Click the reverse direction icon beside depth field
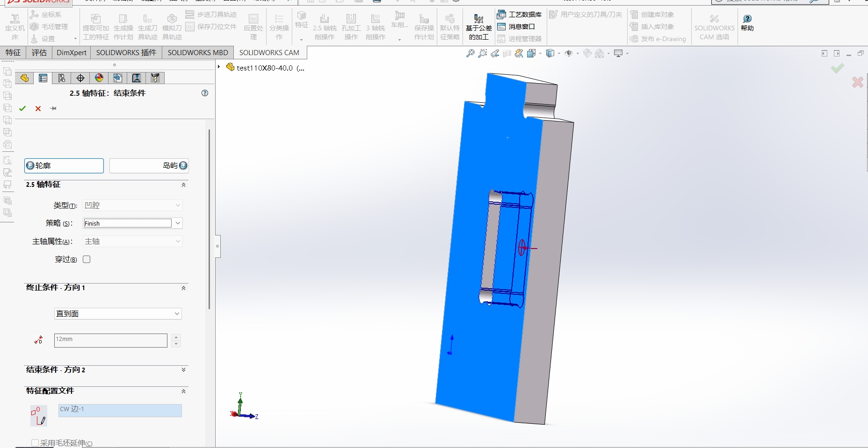The width and height of the screenshot is (868, 448). click(x=39, y=340)
